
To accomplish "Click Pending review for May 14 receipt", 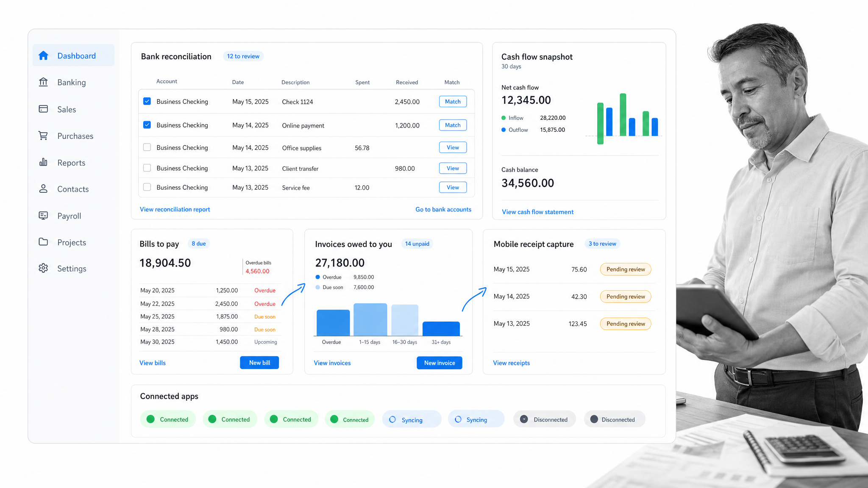I will [x=626, y=297].
